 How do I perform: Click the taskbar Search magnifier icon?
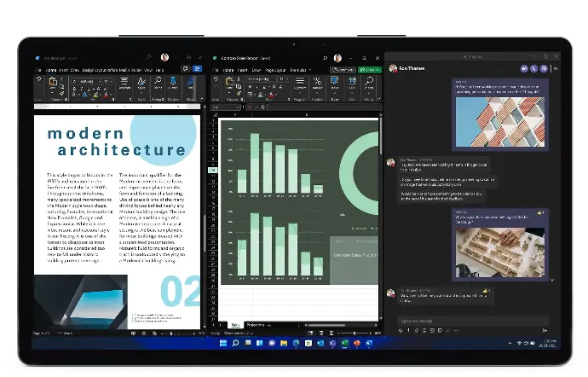tap(236, 343)
